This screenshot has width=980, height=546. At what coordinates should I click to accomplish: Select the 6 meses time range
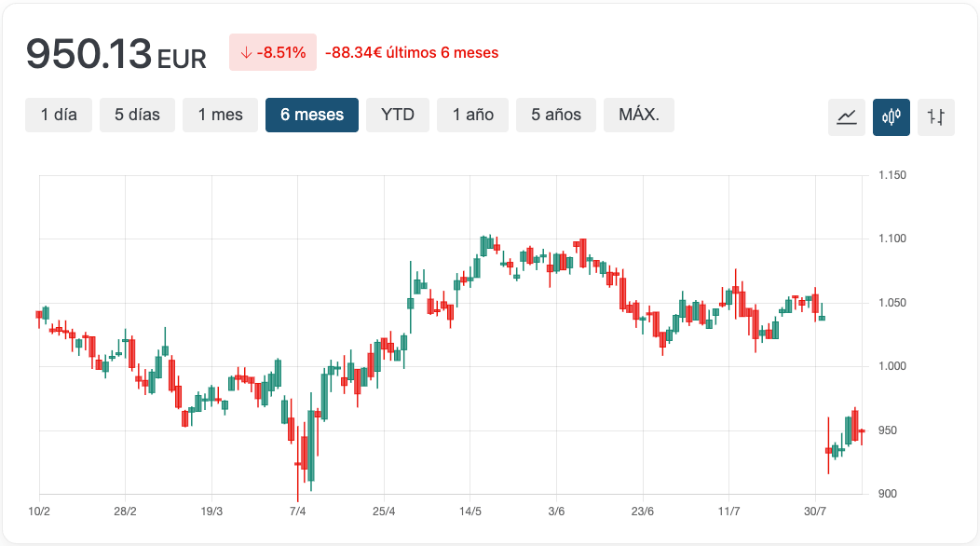[312, 116]
